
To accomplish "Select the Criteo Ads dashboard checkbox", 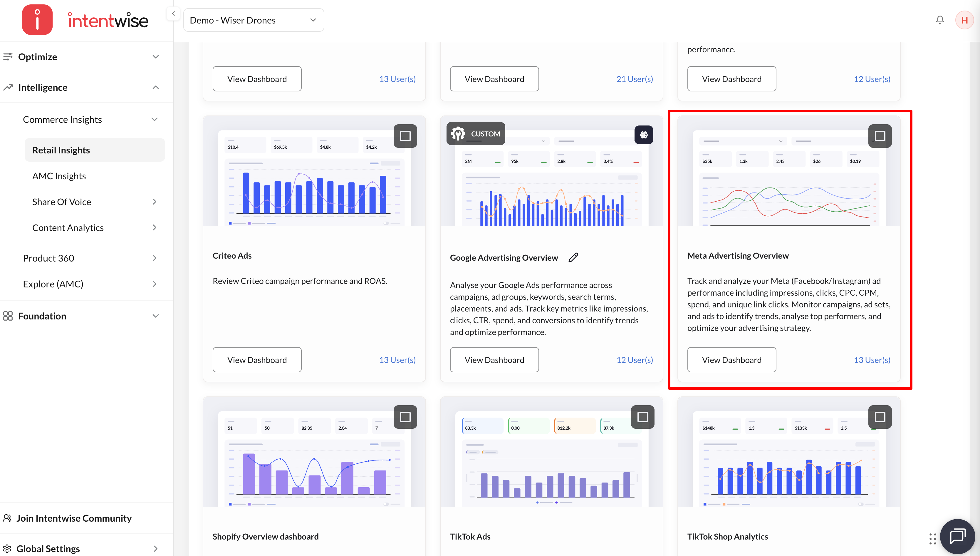I will coord(405,136).
